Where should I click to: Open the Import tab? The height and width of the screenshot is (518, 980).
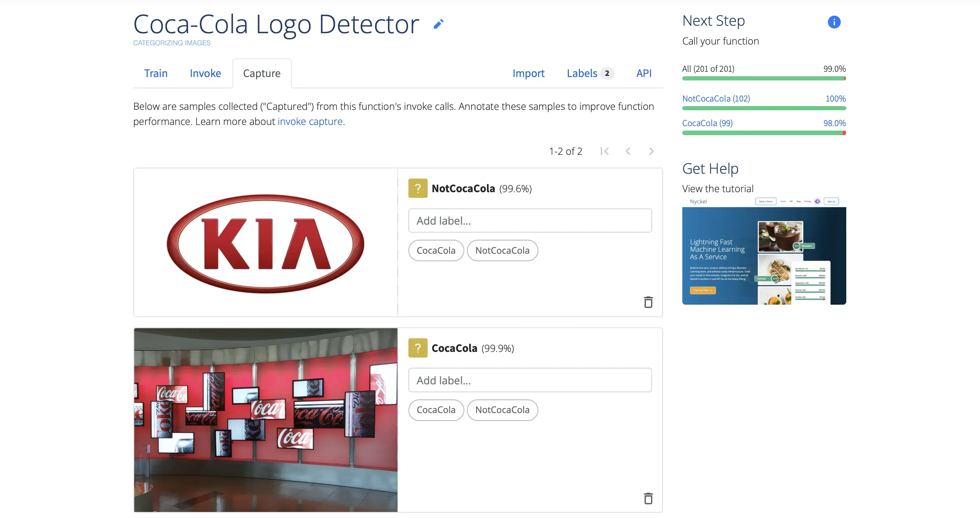coord(529,73)
